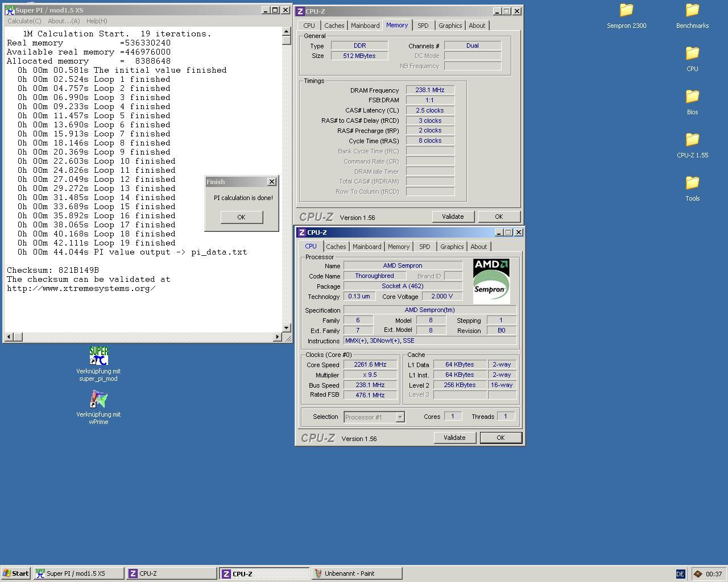Click the Core Voltage 2.000 V field
The height and width of the screenshot is (582, 728).
442,296
